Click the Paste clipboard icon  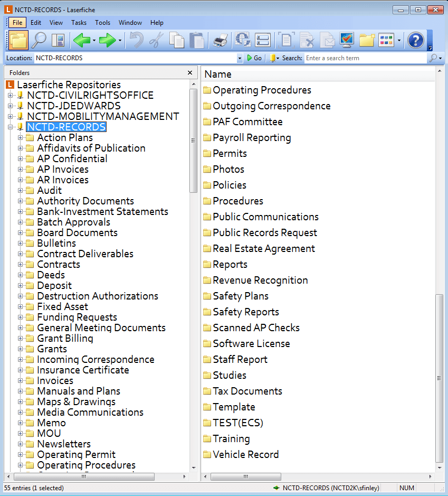196,40
